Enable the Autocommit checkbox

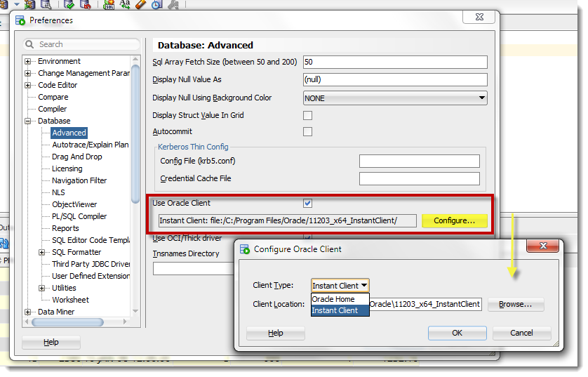point(307,132)
